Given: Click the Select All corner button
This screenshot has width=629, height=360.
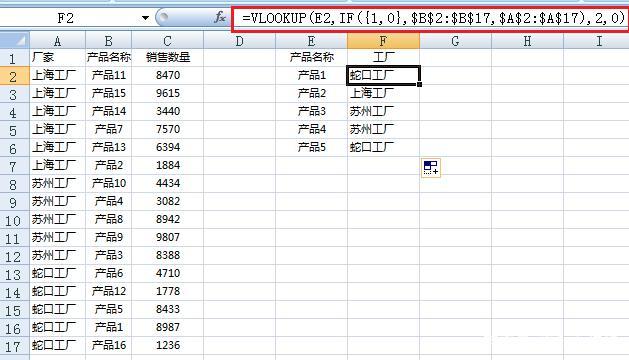Looking at the screenshot, I should 15,40.
